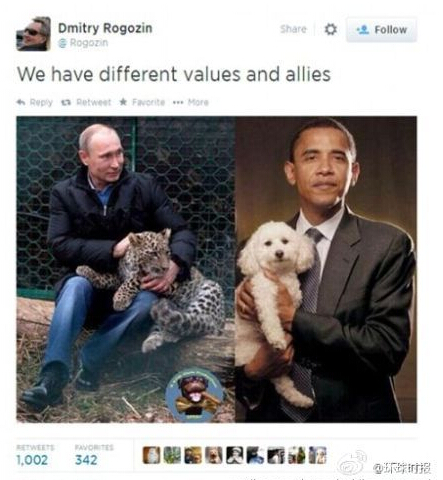The height and width of the screenshot is (480, 443).
Task: Open the Dmitry Rogozin display name link
Action: (105, 28)
